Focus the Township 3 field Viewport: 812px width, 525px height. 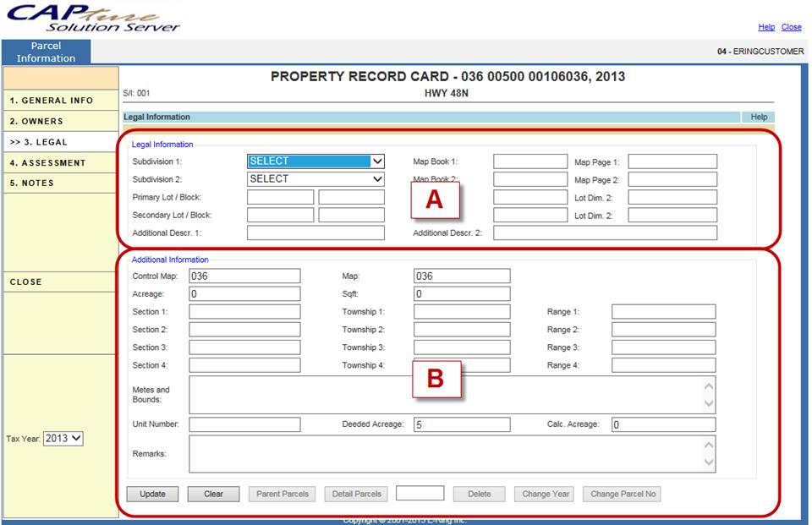tap(462, 347)
